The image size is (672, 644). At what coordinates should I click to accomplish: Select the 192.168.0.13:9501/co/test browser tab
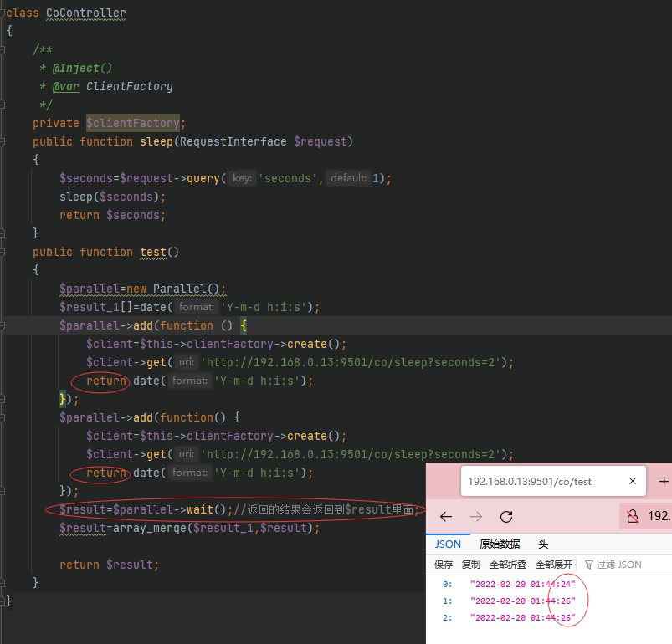pos(553,481)
